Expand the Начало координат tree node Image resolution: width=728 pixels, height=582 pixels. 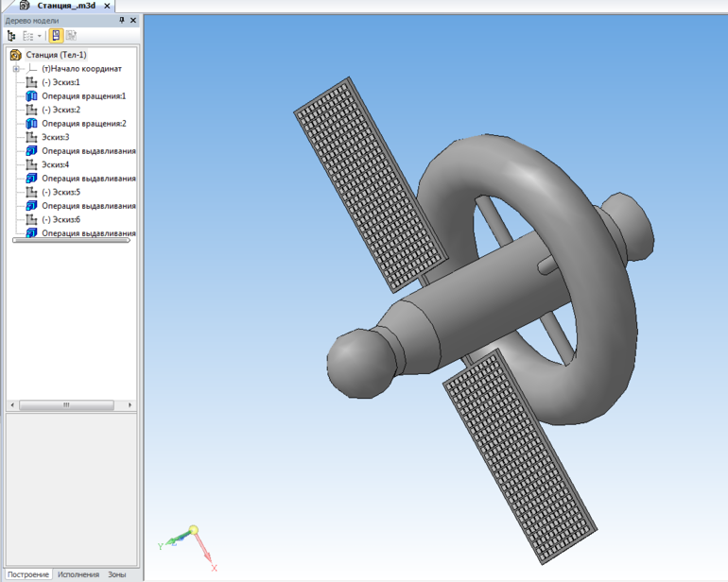coord(16,69)
